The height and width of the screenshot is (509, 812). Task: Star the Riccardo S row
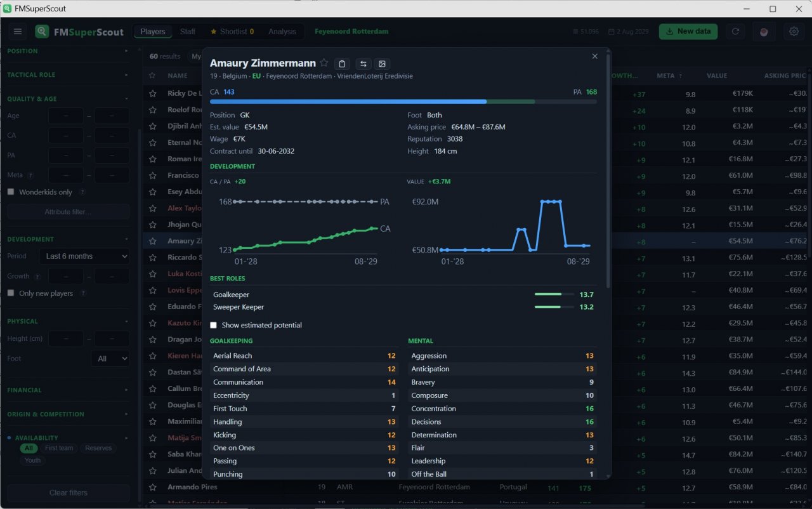(x=152, y=258)
